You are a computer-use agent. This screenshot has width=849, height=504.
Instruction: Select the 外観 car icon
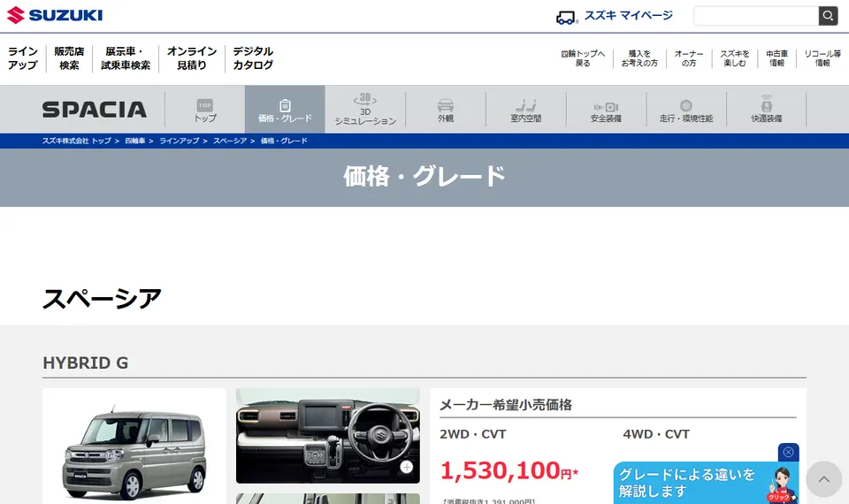(x=445, y=105)
